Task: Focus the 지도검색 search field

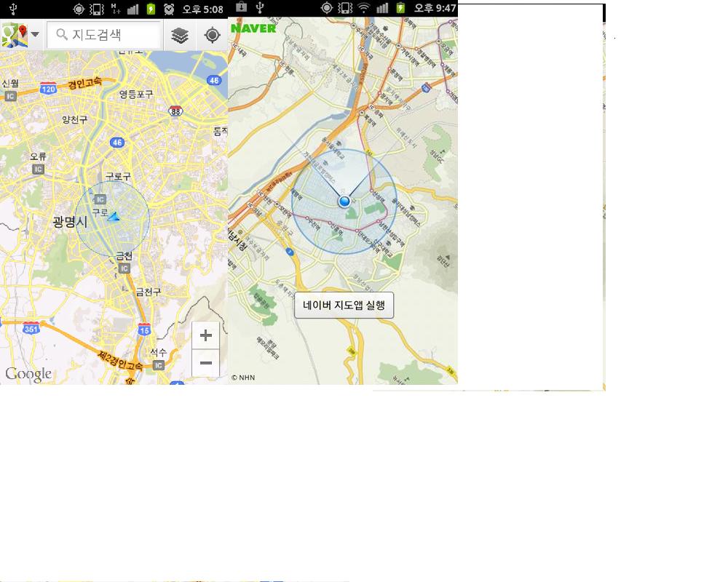Action: [104, 35]
